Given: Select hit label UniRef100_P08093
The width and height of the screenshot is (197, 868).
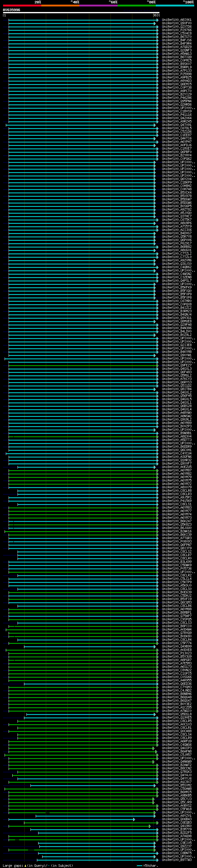Looking at the screenshot, I should pyautogui.click(x=176, y=542).
